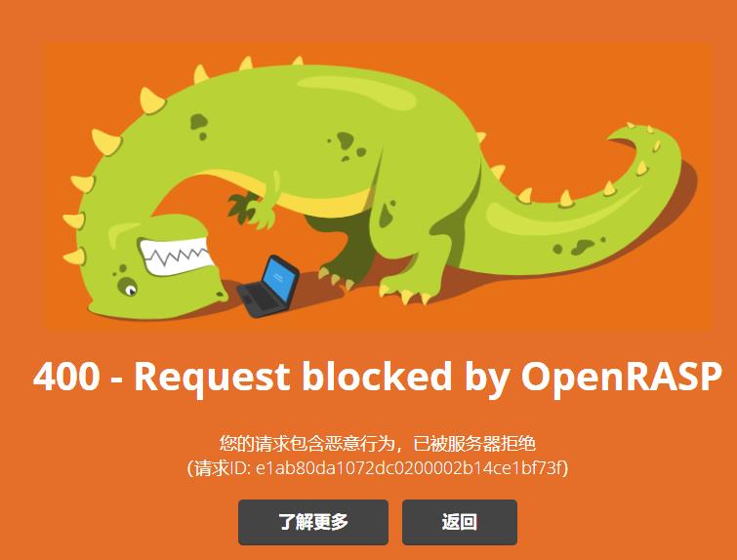Click the word 'blocked' in the heading

[x=377, y=377]
